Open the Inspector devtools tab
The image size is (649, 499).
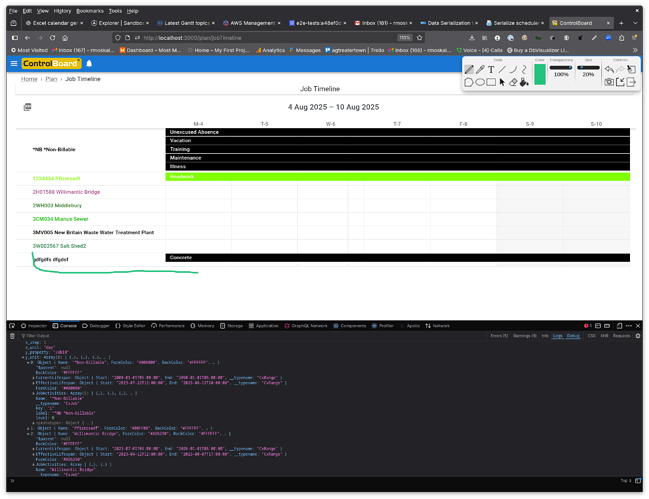tap(34, 326)
